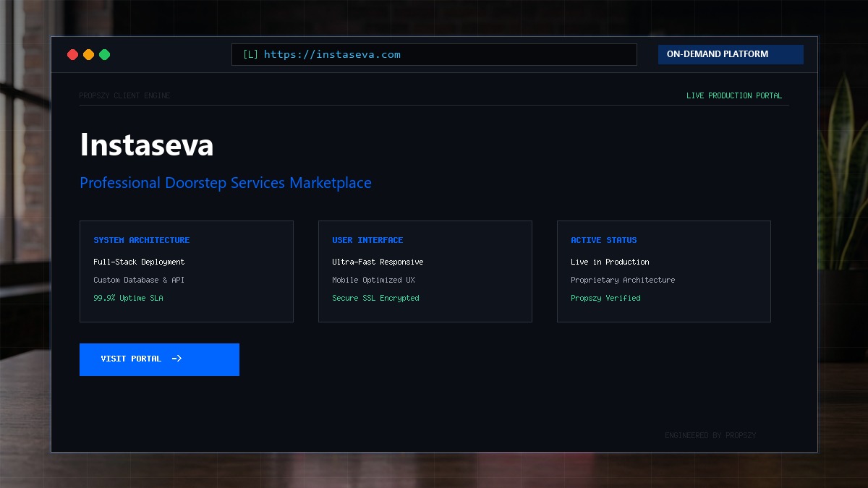Click the ON-DEMAND PLATFORM badge
This screenshot has height=488, width=868.
coord(731,54)
